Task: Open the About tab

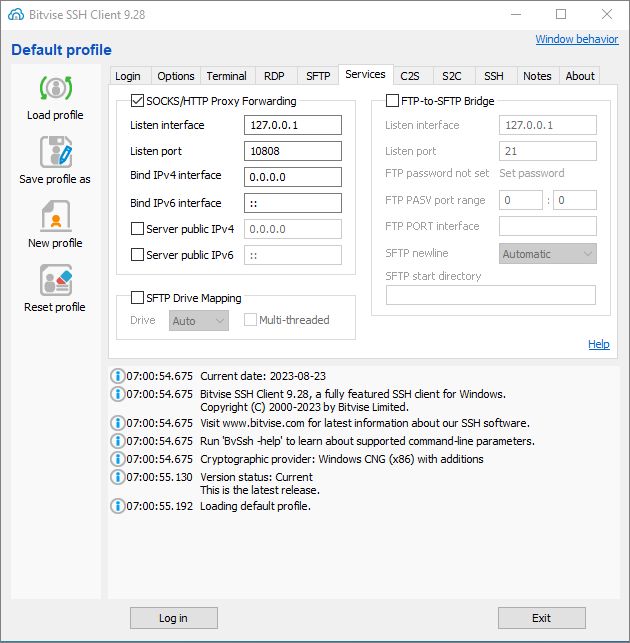Action: coord(580,76)
